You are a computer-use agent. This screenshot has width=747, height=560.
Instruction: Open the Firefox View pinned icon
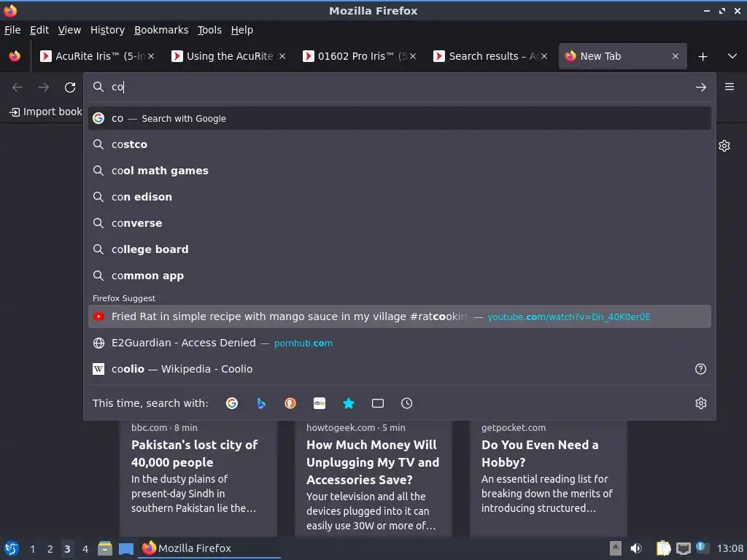coord(15,56)
